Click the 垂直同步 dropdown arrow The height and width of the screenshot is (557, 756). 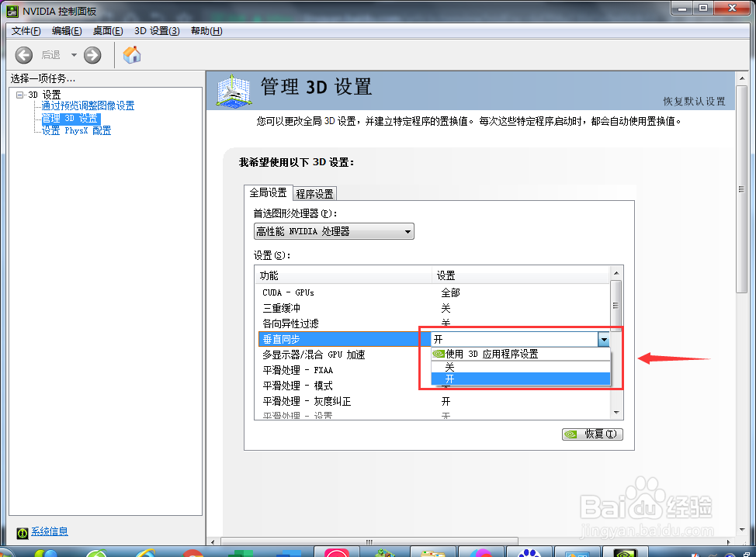[x=604, y=340]
